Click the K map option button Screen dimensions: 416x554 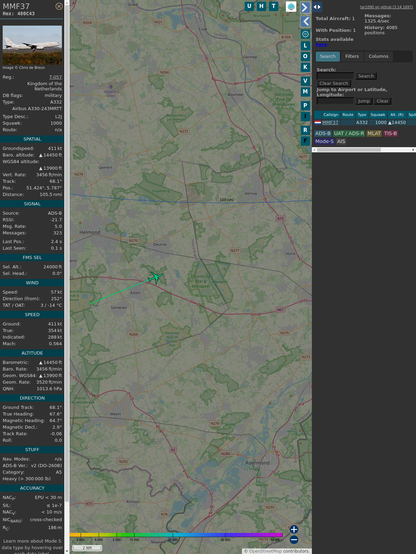(305, 67)
